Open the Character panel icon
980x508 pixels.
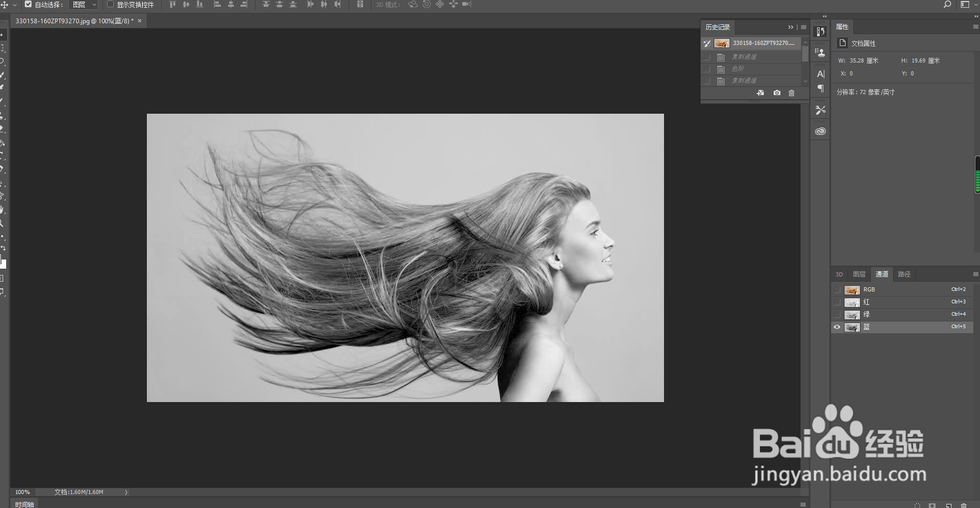click(x=820, y=74)
